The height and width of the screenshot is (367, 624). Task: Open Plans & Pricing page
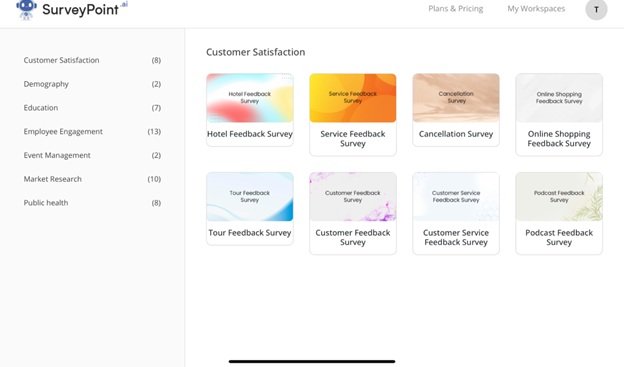[456, 9]
